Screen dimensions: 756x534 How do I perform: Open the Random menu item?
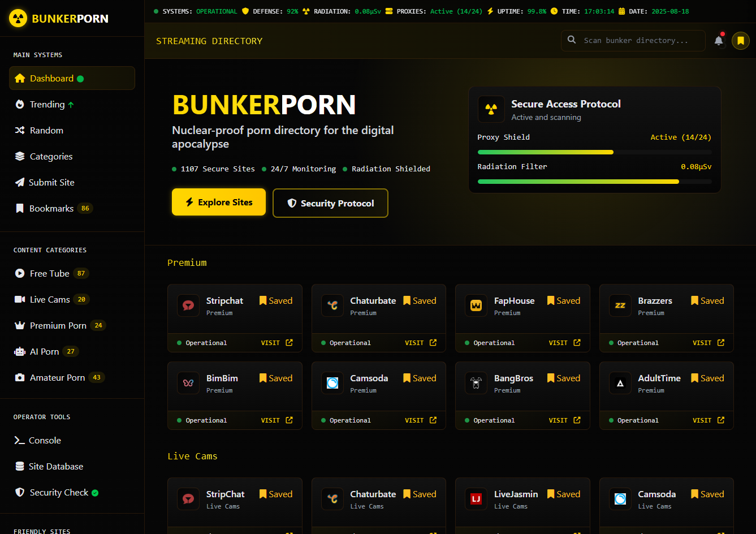click(72, 130)
